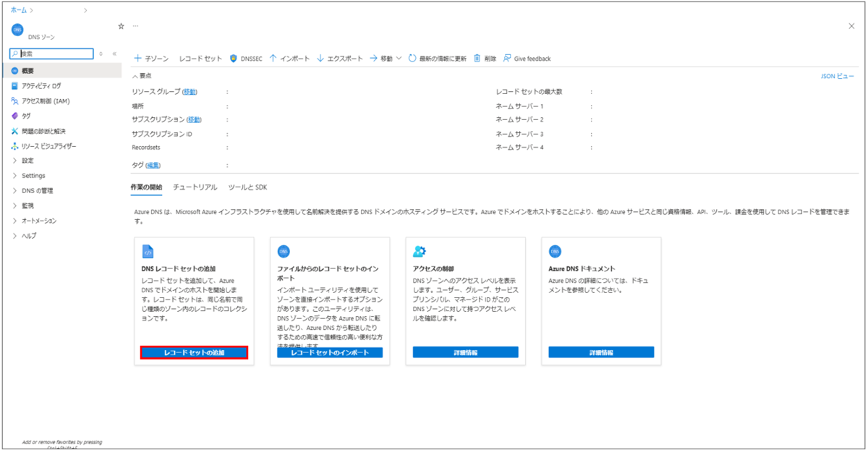The height and width of the screenshot is (450, 868).
Task: Click the レコード セットの最大数 label
Action: click(x=529, y=92)
